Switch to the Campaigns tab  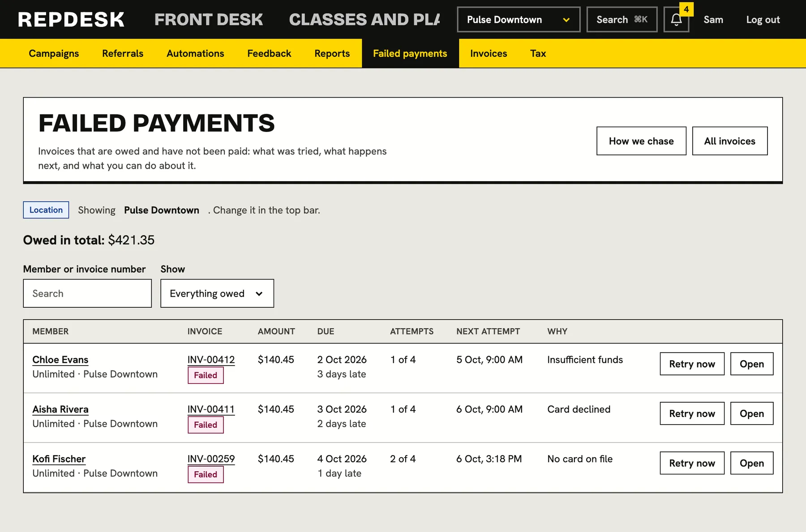54,53
